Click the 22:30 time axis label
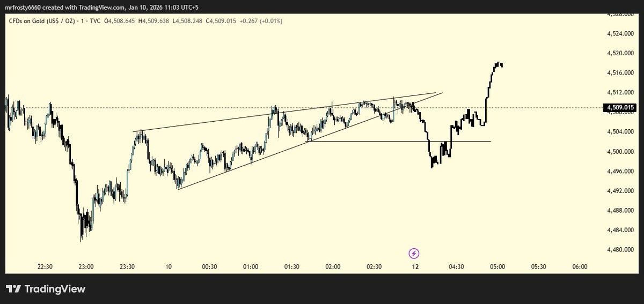 (x=45, y=266)
